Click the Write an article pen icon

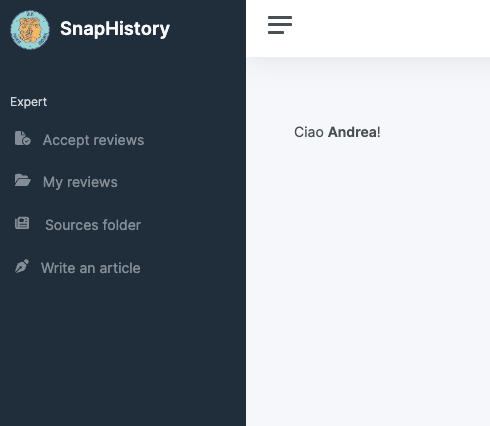22,267
